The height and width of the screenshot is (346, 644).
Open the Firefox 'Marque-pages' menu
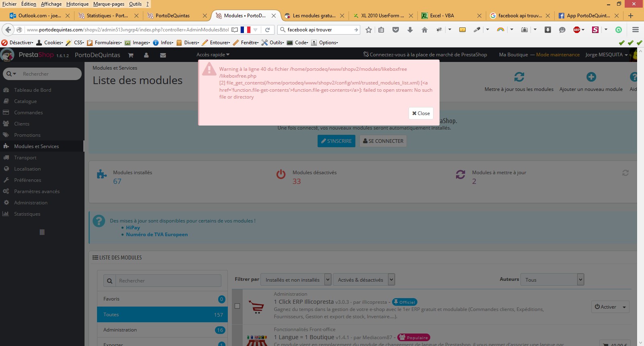point(109,4)
